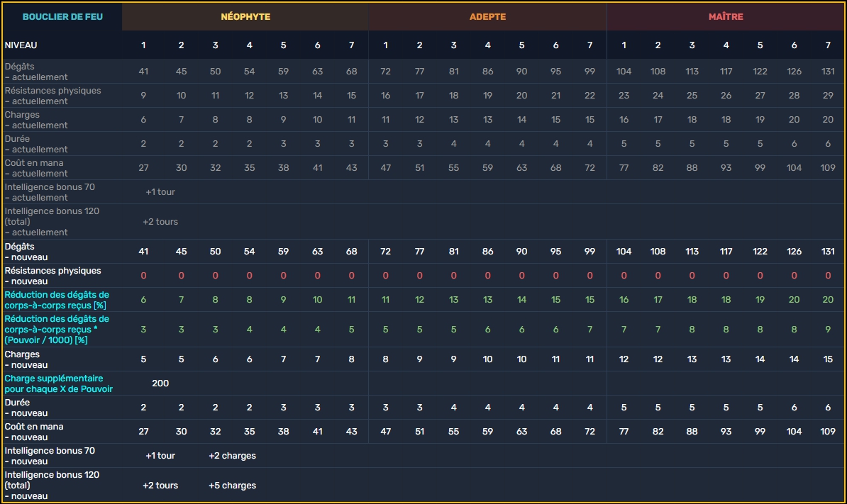The image size is (847, 504).
Task: Select the MAÎTRE column group header
Action: [726, 17]
